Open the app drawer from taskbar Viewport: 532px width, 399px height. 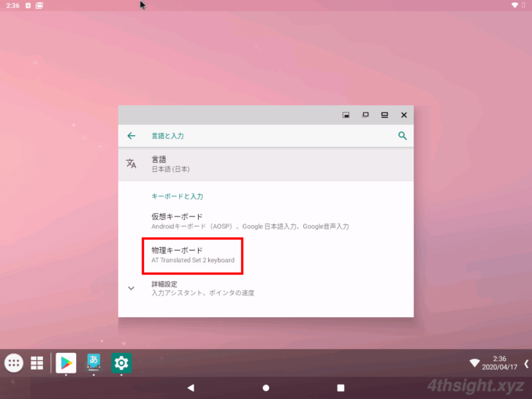click(14, 363)
